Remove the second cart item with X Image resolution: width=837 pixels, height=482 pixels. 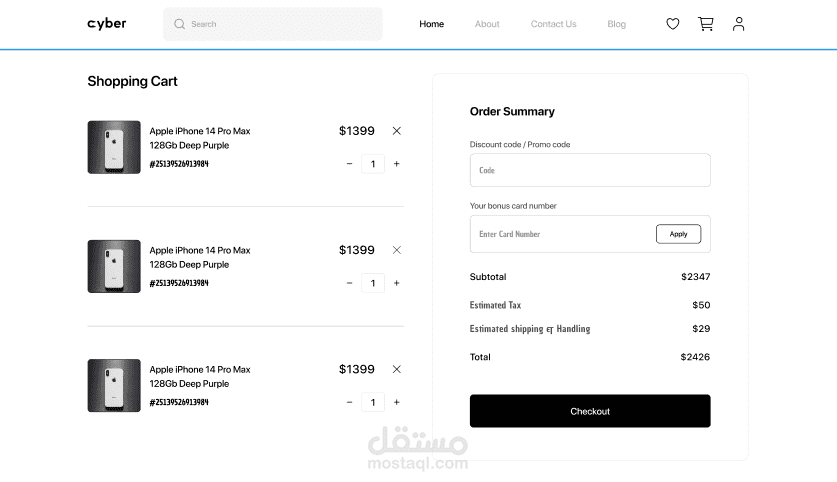(397, 250)
